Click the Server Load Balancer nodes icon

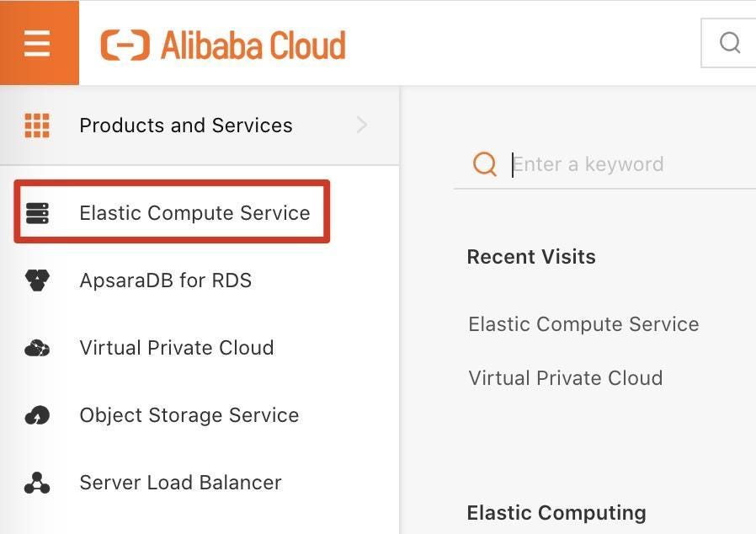pos(37,483)
